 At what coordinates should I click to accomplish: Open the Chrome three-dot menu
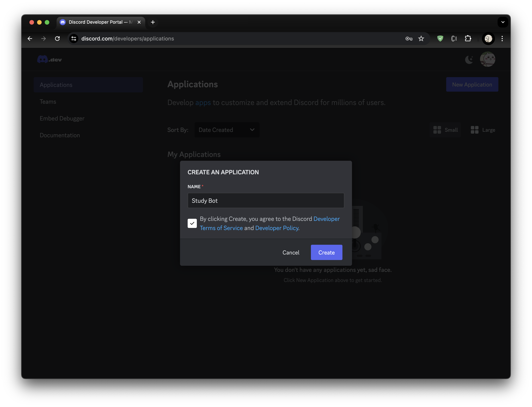click(x=502, y=39)
